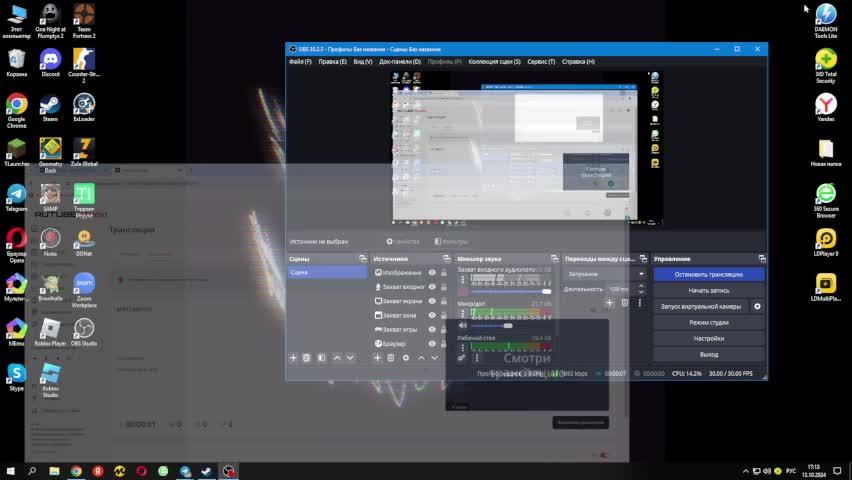The image size is (852, 480).
Task: Click Остановить трансляцию button
Action: pyautogui.click(x=709, y=275)
